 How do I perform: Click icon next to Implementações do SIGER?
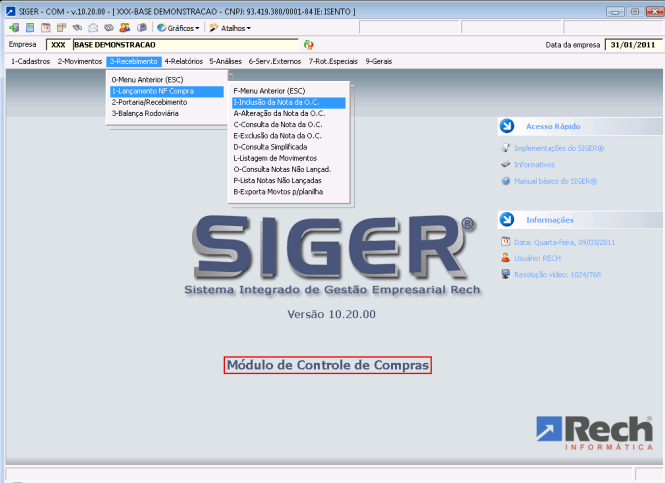coord(506,148)
